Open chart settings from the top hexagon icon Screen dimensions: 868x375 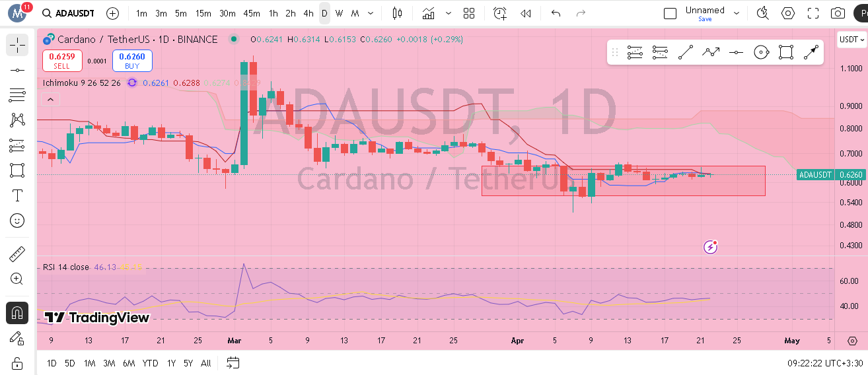tap(788, 13)
